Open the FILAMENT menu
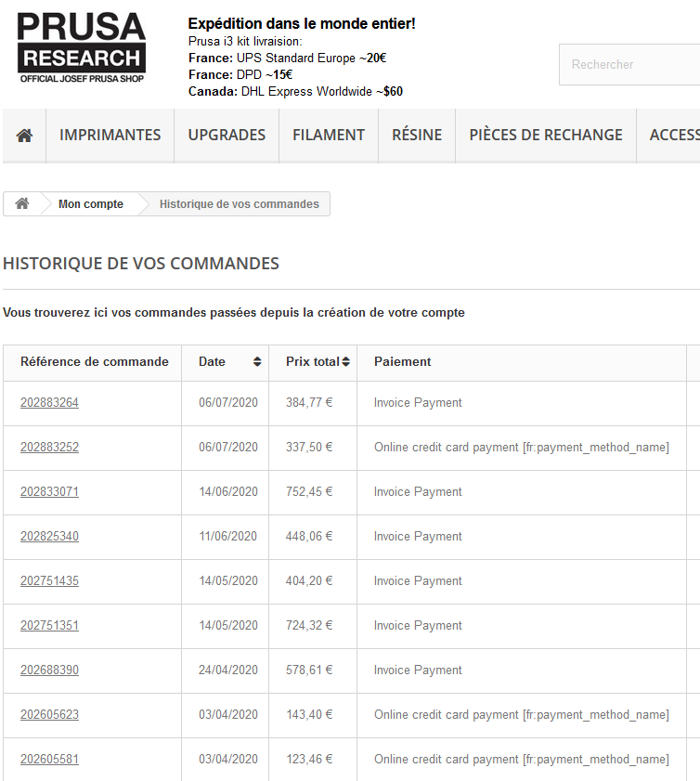Viewport: 700px width, 781px height. (x=329, y=135)
